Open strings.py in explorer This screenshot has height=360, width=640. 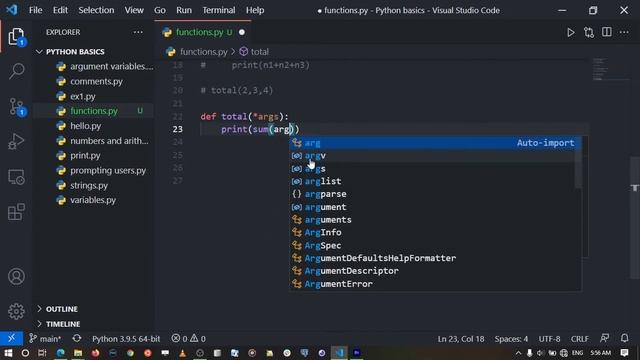(x=89, y=185)
